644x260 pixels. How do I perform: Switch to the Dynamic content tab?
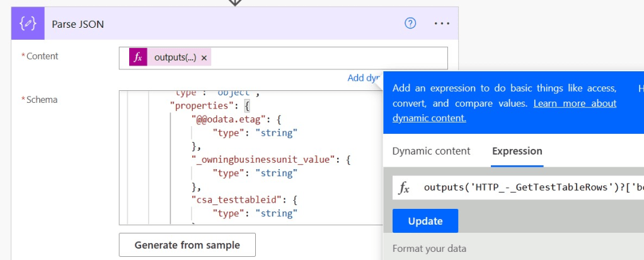(x=431, y=151)
